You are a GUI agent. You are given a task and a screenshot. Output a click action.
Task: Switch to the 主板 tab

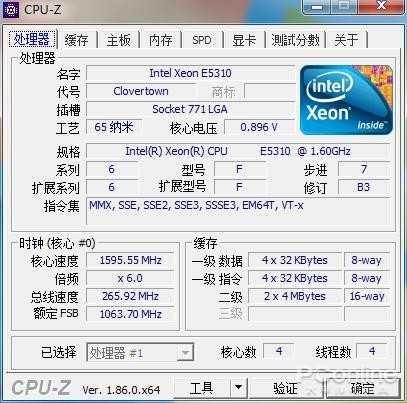point(119,40)
